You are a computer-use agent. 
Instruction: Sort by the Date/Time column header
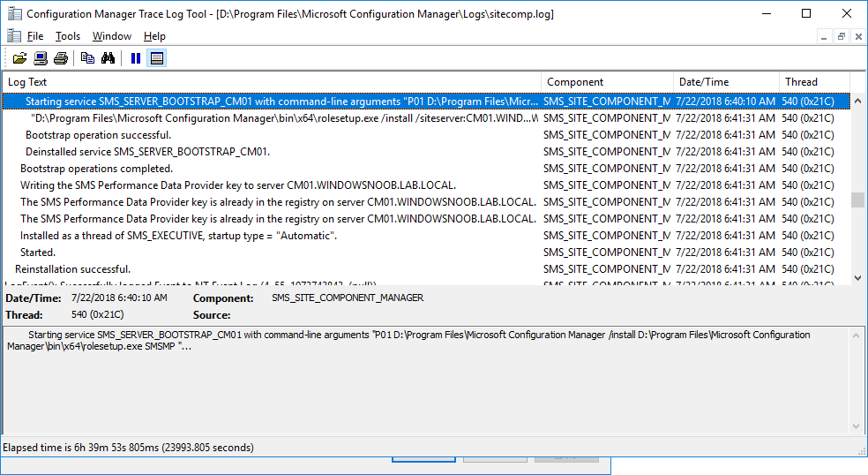click(x=726, y=82)
